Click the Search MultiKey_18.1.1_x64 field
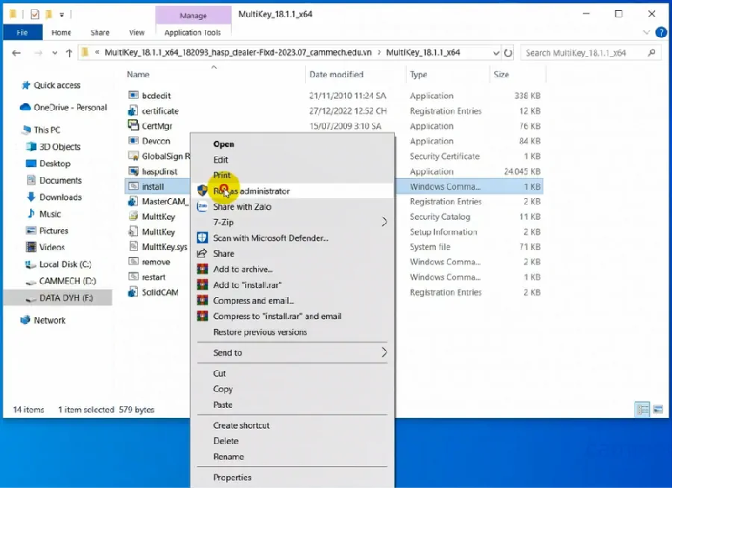This screenshot has height=549, width=756. pyautogui.click(x=584, y=53)
